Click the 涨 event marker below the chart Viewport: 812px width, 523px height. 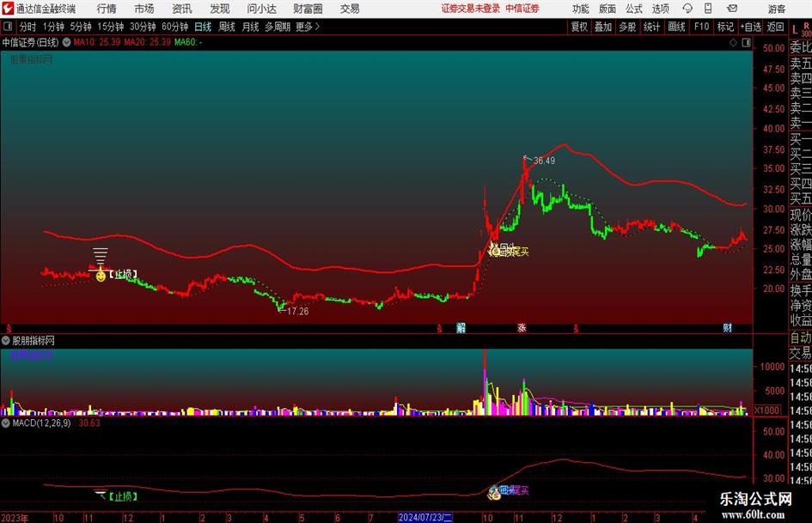(x=522, y=328)
